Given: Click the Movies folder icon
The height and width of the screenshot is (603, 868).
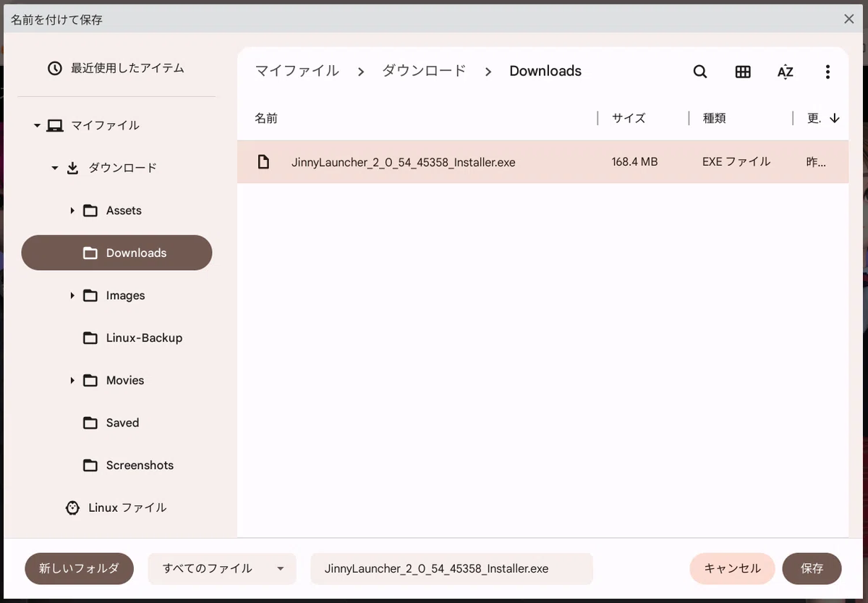Looking at the screenshot, I should pos(90,380).
